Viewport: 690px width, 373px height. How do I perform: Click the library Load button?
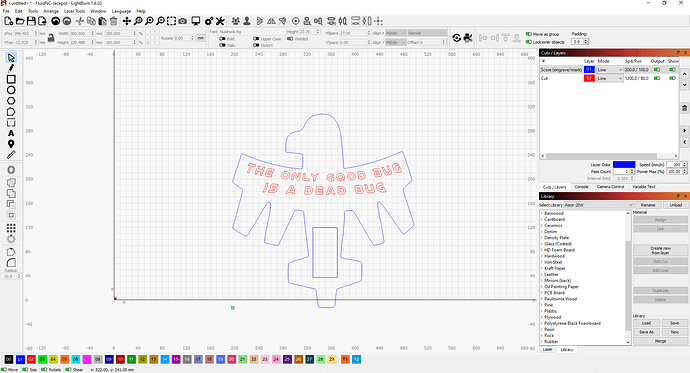pyautogui.click(x=646, y=323)
